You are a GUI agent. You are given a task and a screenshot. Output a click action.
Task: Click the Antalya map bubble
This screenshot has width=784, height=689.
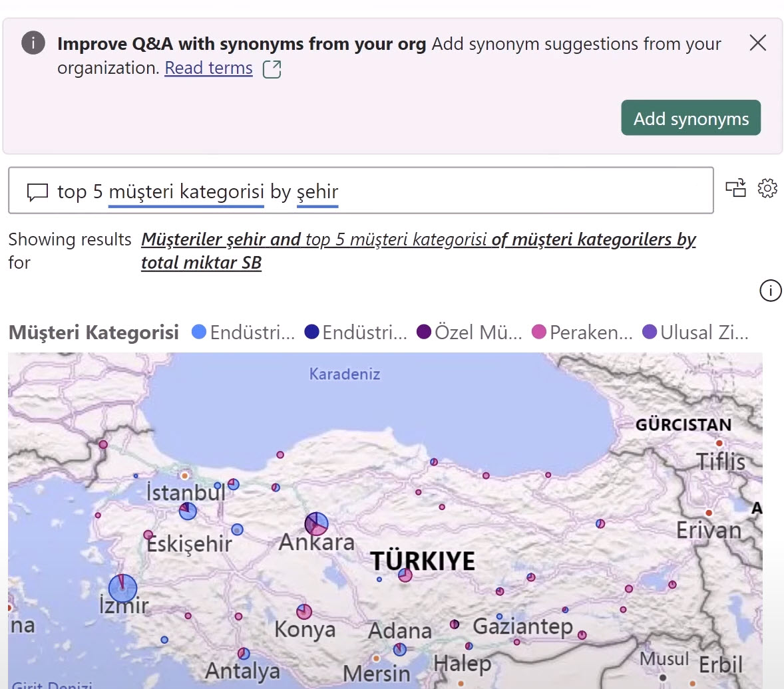[x=244, y=654]
